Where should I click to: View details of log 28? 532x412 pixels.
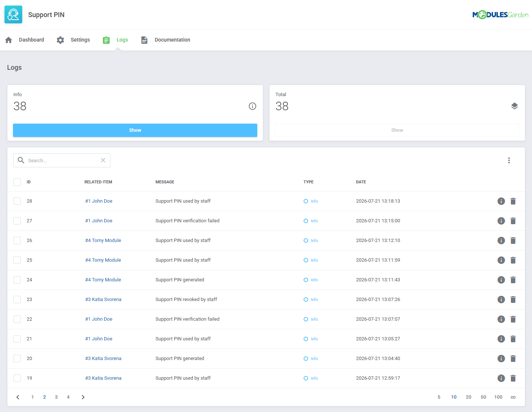point(501,201)
